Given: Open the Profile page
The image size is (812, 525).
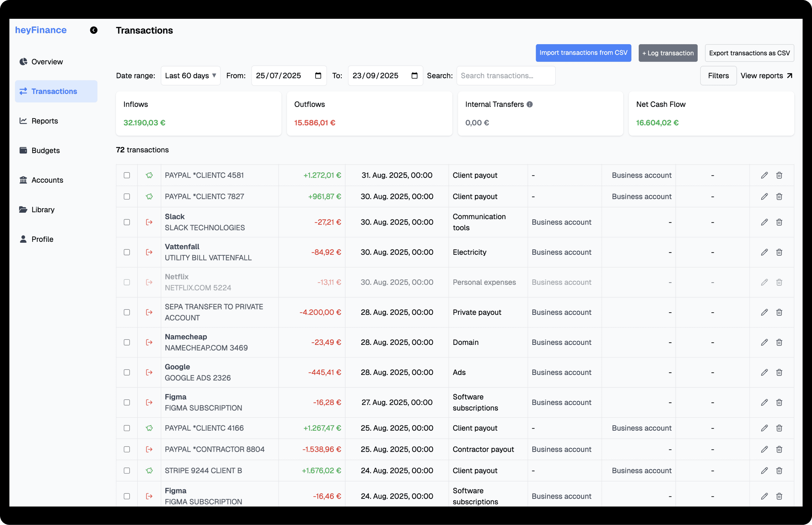Looking at the screenshot, I should pyautogui.click(x=56, y=239).
